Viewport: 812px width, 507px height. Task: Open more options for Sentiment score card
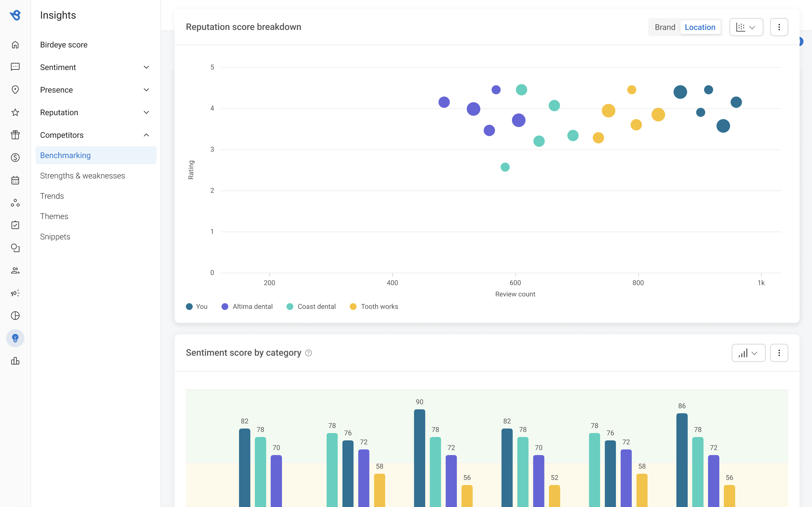[x=779, y=353]
